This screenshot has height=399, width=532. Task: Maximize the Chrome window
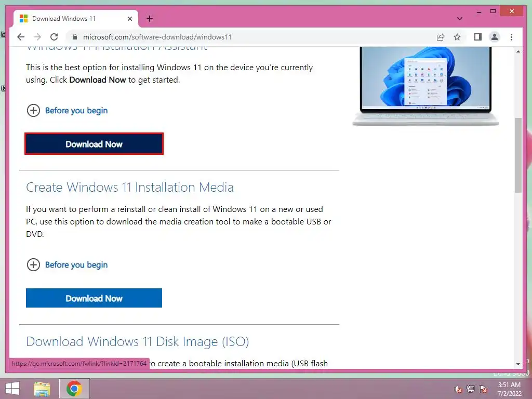tap(493, 11)
